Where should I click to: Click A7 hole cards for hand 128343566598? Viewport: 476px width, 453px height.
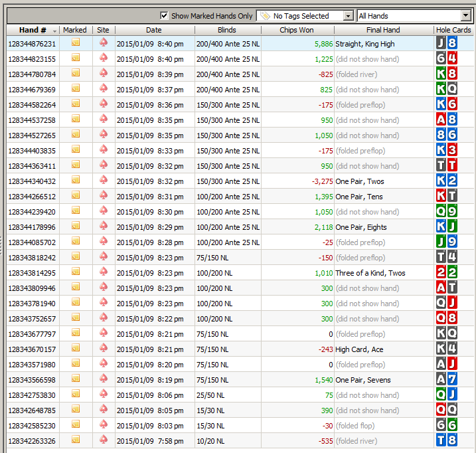447,379
